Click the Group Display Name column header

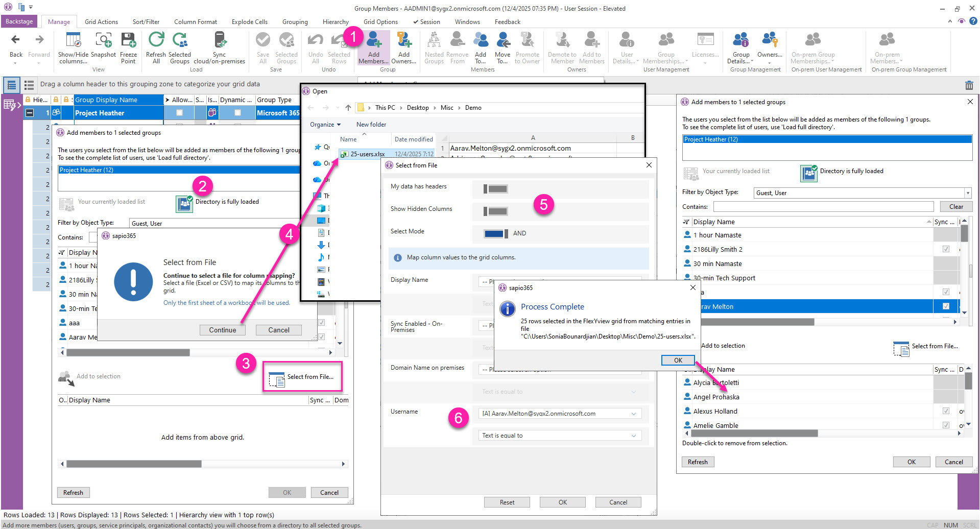[118, 100]
